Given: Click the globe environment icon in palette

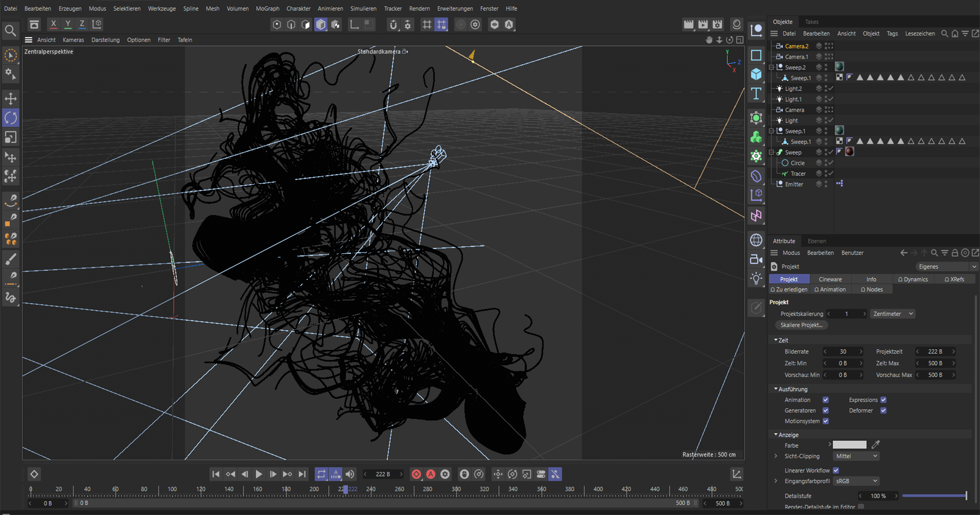Looking at the screenshot, I should click(756, 239).
